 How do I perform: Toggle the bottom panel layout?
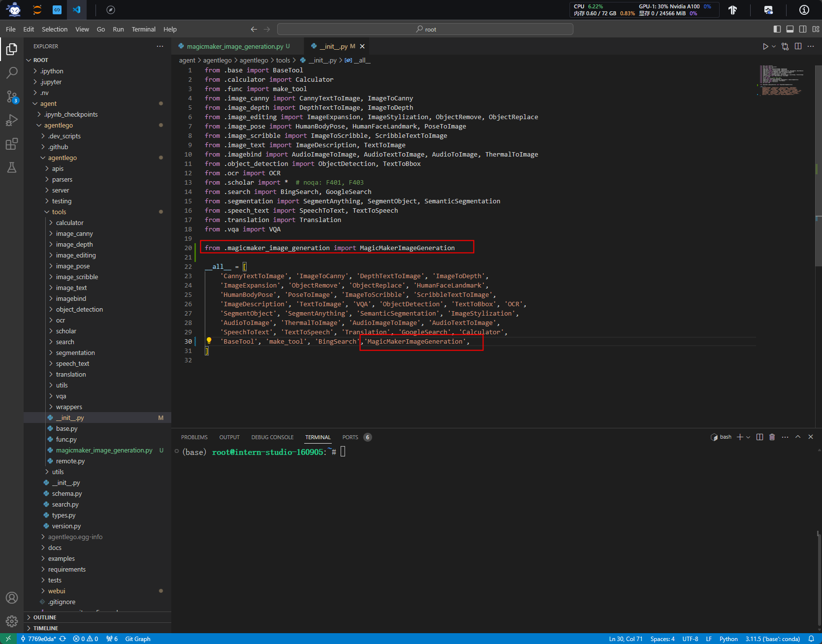[790, 29]
